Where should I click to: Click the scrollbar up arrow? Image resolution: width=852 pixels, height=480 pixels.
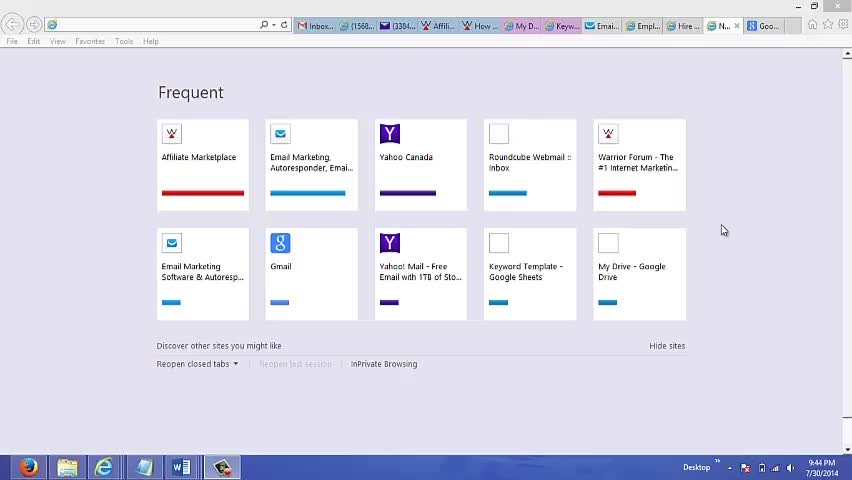(x=847, y=53)
